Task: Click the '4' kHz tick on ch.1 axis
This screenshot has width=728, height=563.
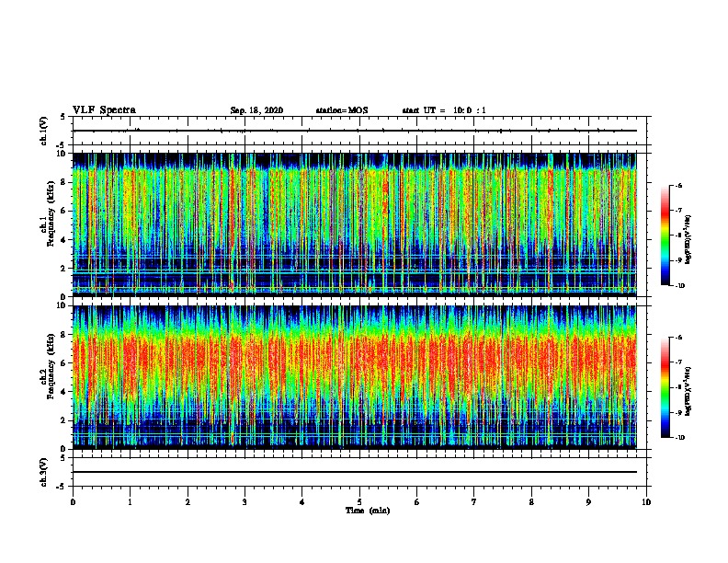Action: pyautogui.click(x=64, y=240)
